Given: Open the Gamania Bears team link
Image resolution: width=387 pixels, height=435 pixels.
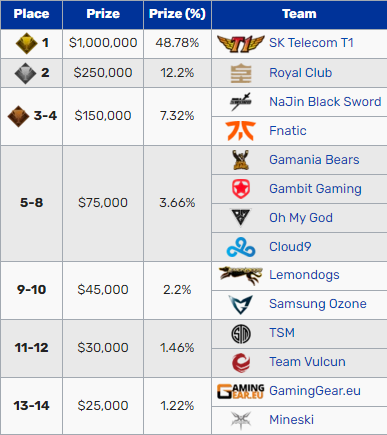Looking at the screenshot, I should coord(314,160).
